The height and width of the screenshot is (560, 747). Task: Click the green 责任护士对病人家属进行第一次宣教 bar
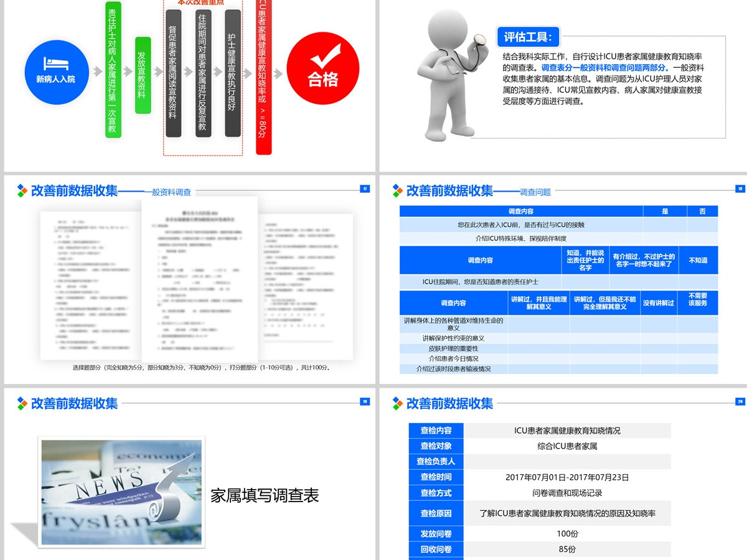point(113,69)
